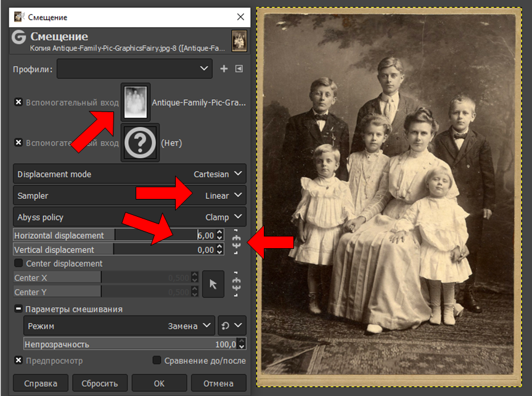Confirm with OK button
The height and width of the screenshot is (396, 532).
click(x=159, y=383)
